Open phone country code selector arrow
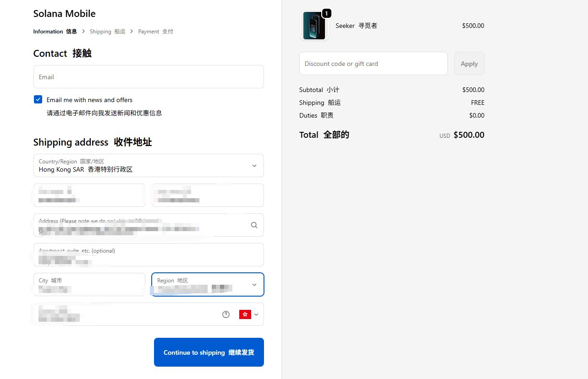This screenshot has height=379, width=588. [x=256, y=314]
